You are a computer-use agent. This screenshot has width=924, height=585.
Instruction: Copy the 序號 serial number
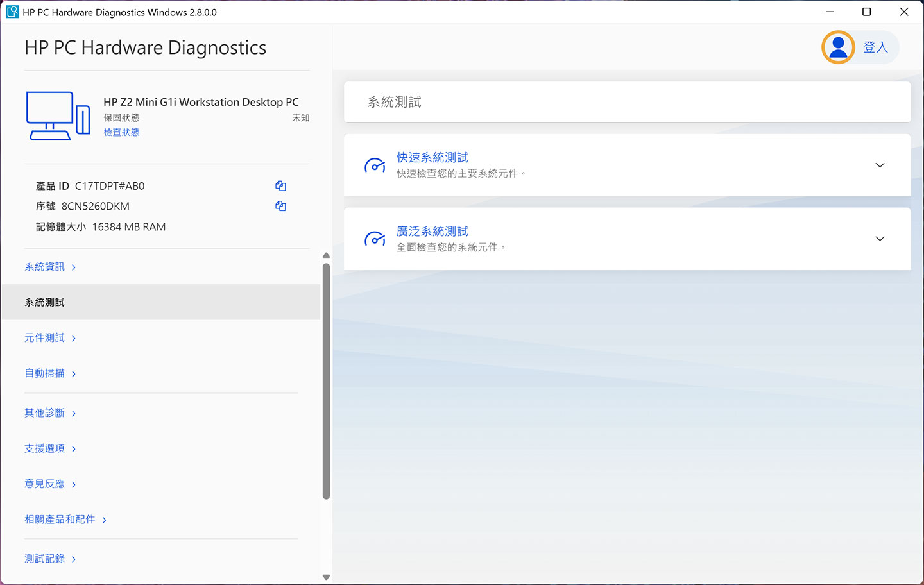pos(280,206)
